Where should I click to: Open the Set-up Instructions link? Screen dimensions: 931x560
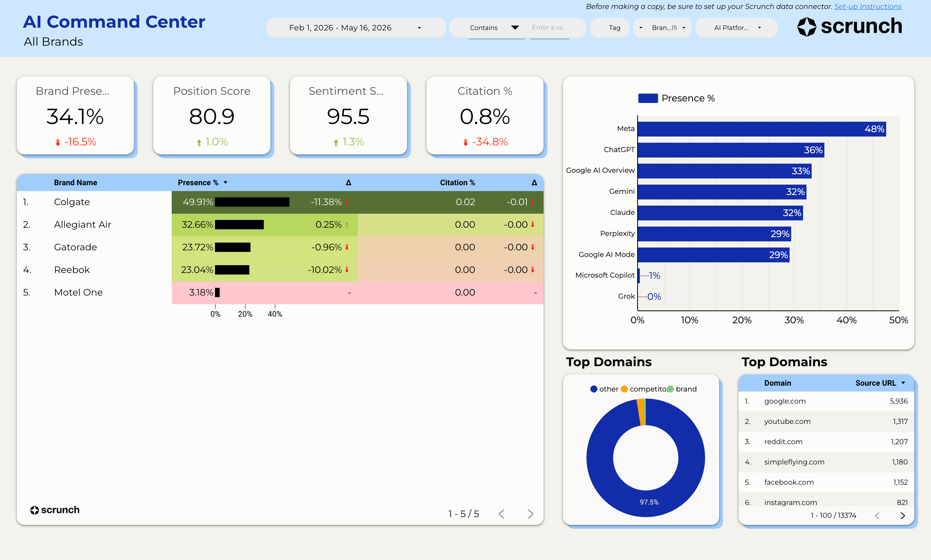(x=868, y=7)
